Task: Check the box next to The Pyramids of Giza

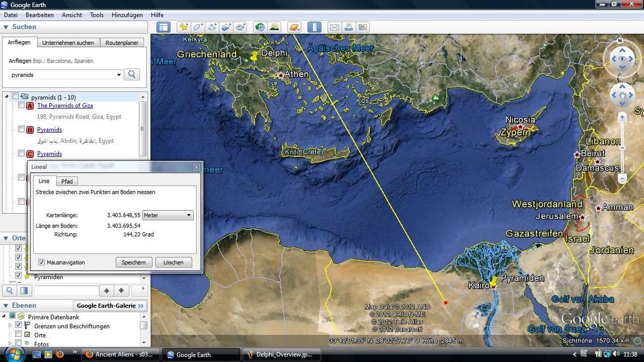Action: (x=21, y=106)
